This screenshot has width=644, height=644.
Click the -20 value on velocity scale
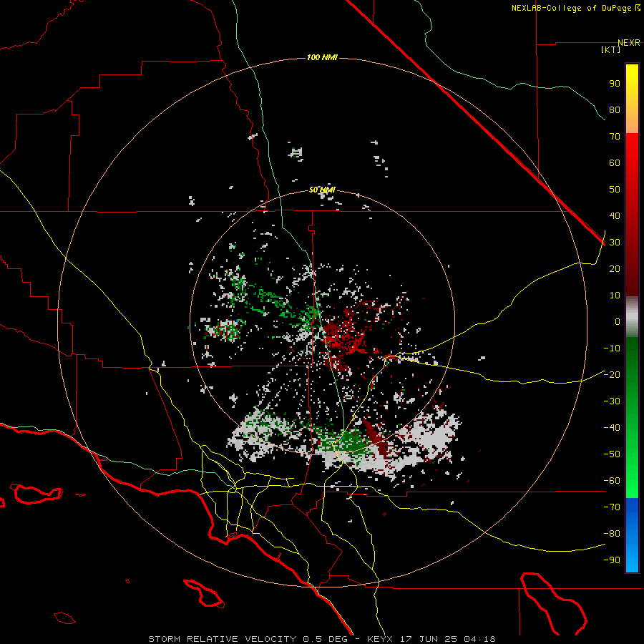612,375
